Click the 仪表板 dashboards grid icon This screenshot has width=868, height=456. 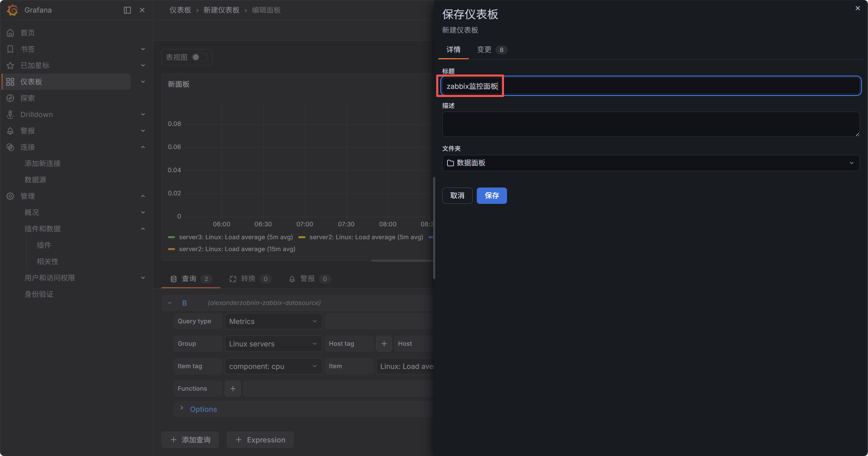pos(10,82)
